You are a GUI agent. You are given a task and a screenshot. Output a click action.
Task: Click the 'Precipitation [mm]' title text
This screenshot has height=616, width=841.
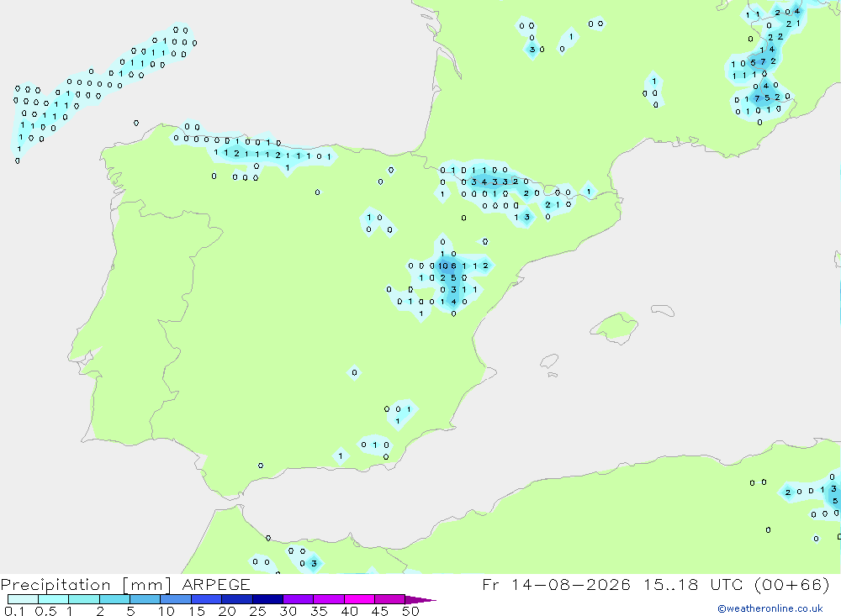pos(86,585)
